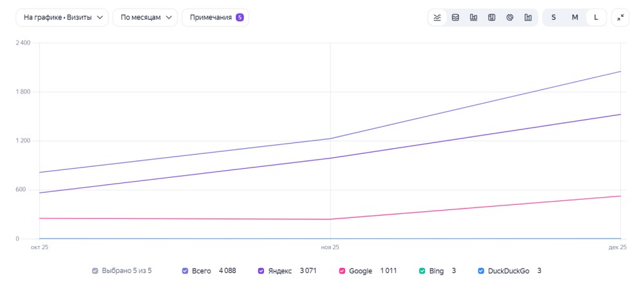Toggle the DuckDuckGo series checkbox

481,271
